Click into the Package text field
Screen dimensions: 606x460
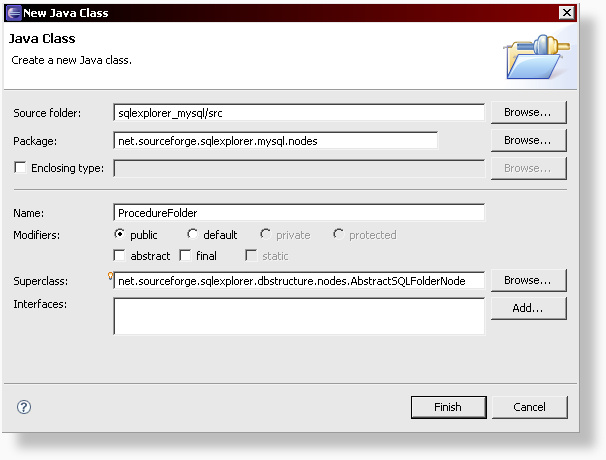point(276,141)
